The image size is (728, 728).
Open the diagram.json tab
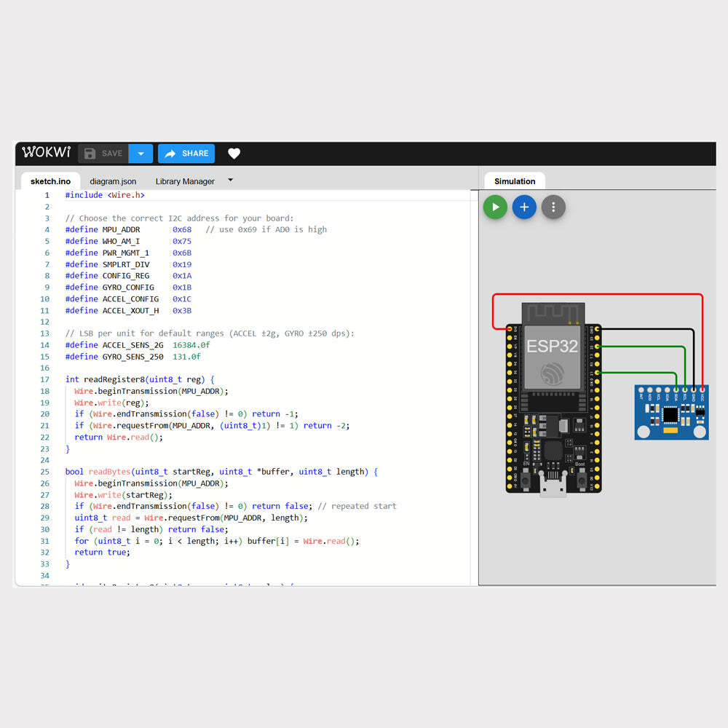click(x=113, y=181)
